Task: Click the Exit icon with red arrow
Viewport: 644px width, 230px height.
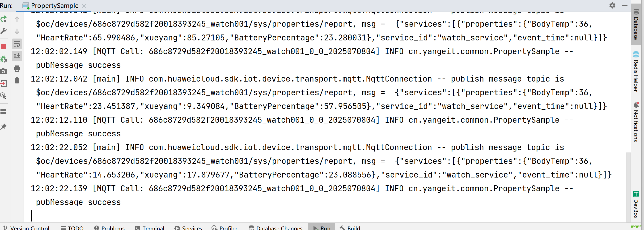Action: [x=4, y=83]
